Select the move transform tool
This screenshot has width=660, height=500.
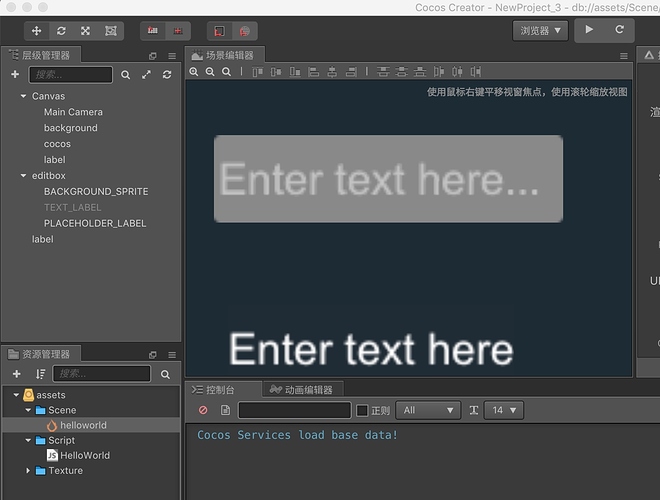click(37, 31)
